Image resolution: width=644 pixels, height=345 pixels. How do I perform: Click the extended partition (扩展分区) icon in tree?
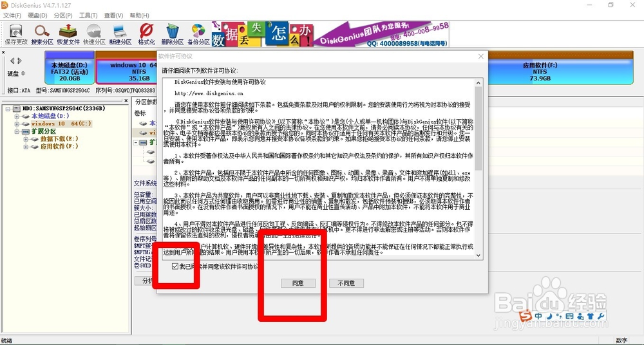(26, 131)
